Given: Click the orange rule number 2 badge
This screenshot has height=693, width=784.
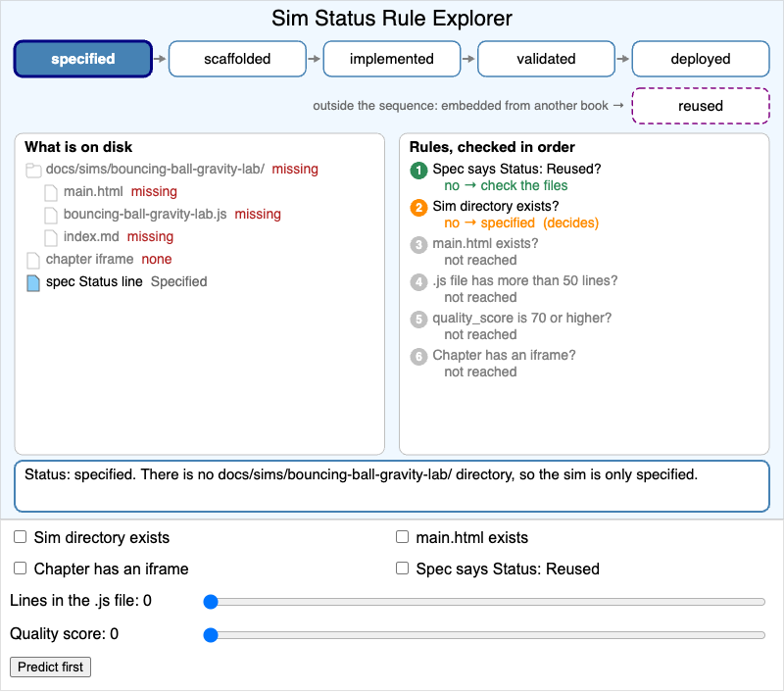Looking at the screenshot, I should click(x=418, y=208).
